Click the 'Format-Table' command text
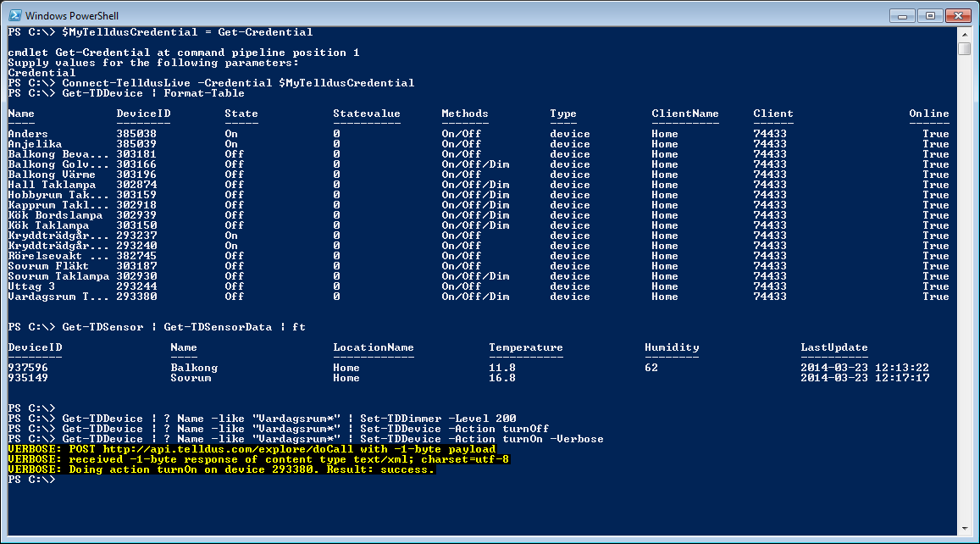Screen dimensions: 980x544 coord(204,93)
